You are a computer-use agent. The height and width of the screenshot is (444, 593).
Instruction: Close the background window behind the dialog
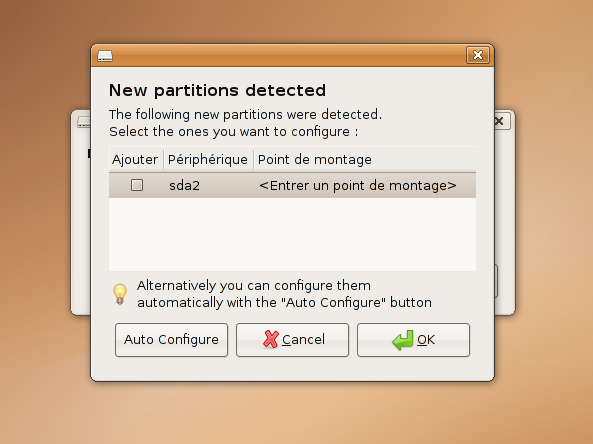501,121
